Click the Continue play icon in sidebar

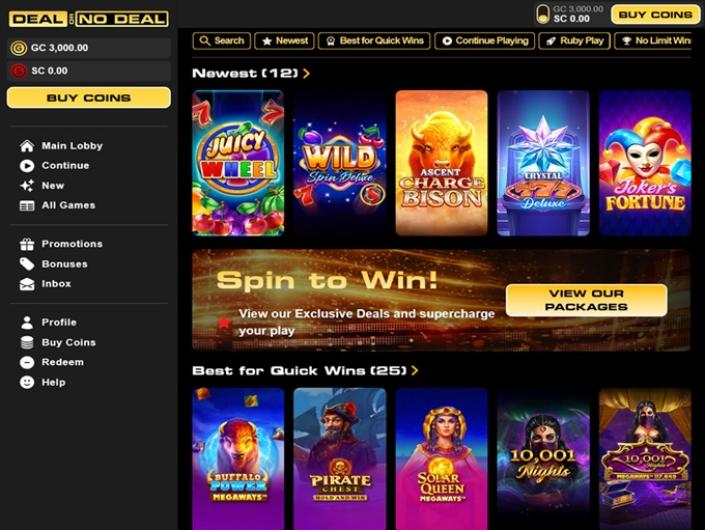27,166
